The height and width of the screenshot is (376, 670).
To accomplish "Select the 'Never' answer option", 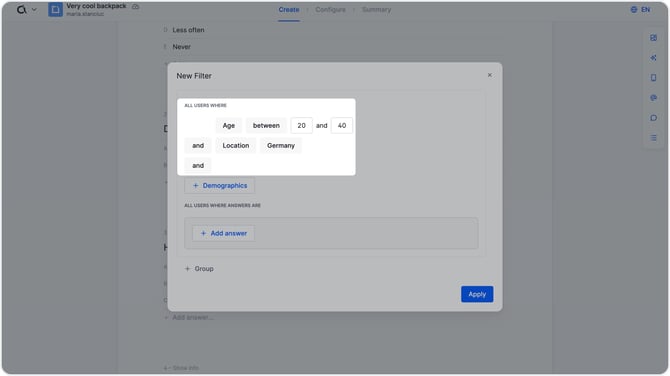I will click(182, 47).
